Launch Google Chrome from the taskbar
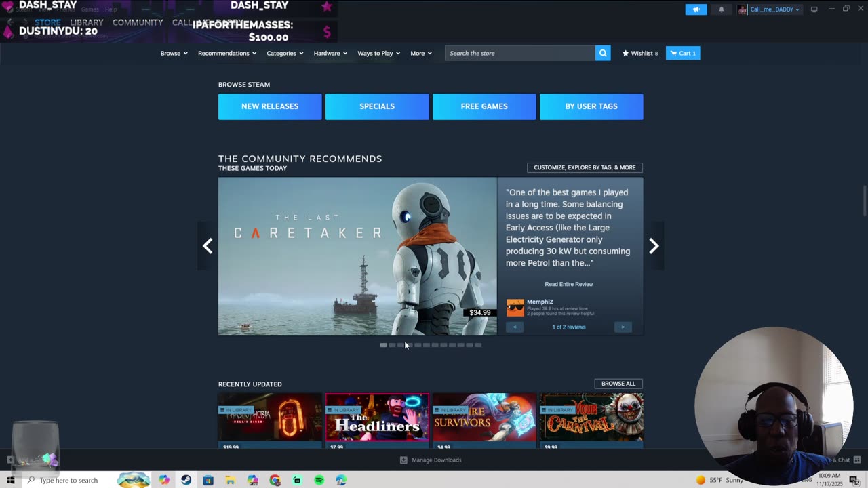Screen dimensions: 868x488 [275, 480]
